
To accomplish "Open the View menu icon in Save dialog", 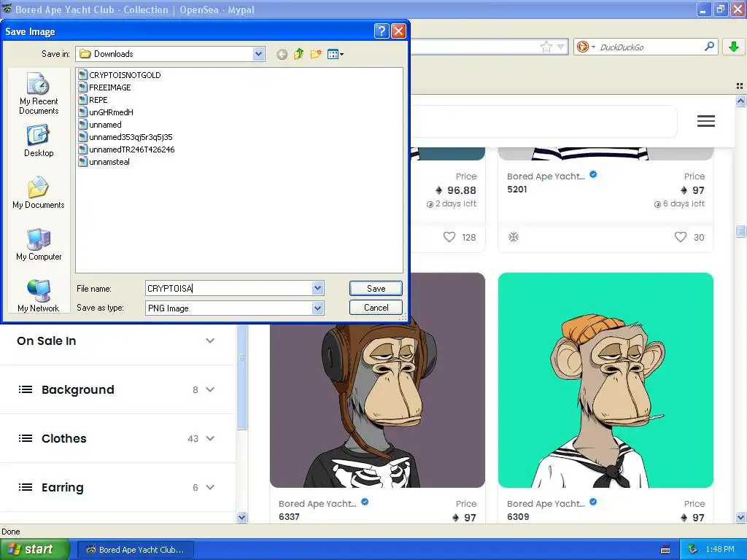I will coord(336,54).
